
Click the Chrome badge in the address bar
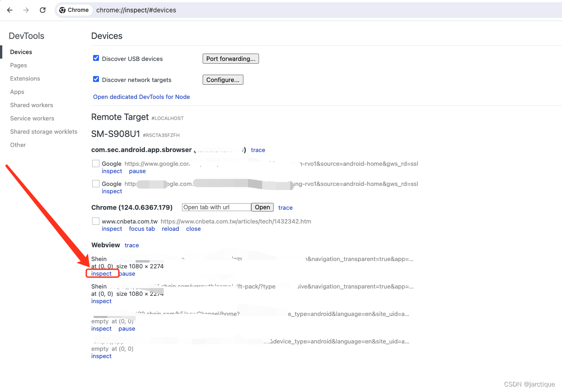click(x=74, y=10)
